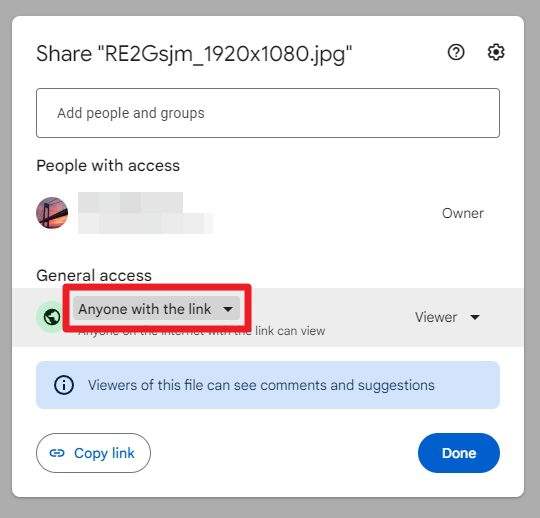
Task: Click the owner's profile avatar
Action: click(x=52, y=213)
